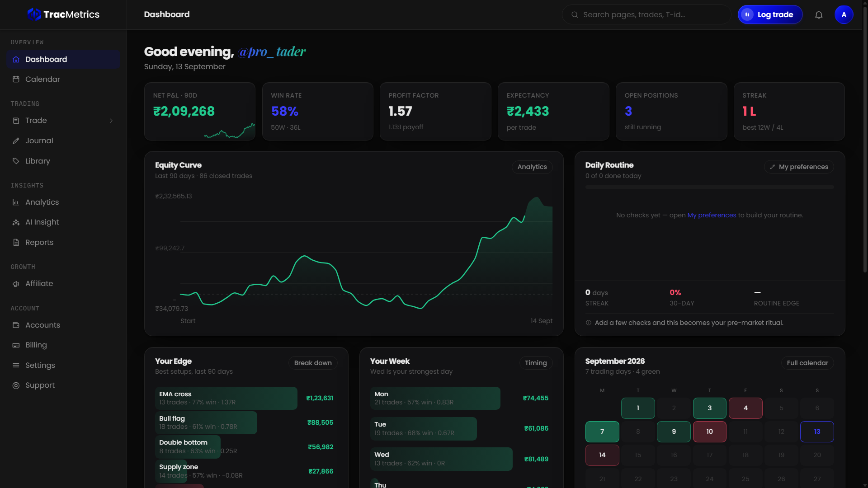This screenshot has height=488, width=868.
Task: Click the AI Insight sparkle icon
Action: tap(16, 222)
